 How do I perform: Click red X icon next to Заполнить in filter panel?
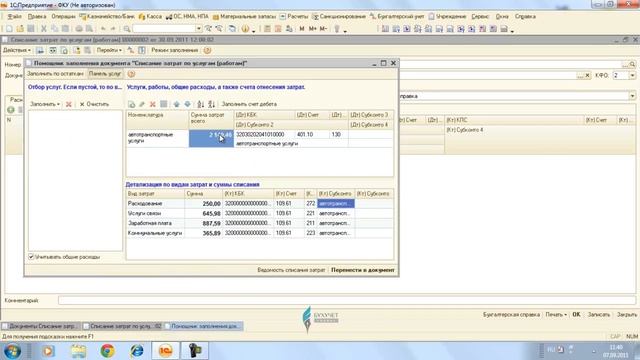69,104
